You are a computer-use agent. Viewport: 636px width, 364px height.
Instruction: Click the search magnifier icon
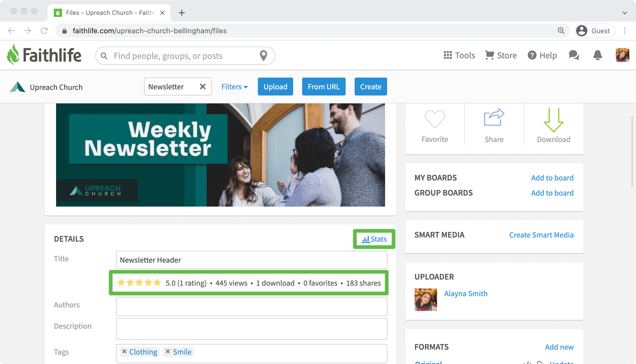point(104,56)
